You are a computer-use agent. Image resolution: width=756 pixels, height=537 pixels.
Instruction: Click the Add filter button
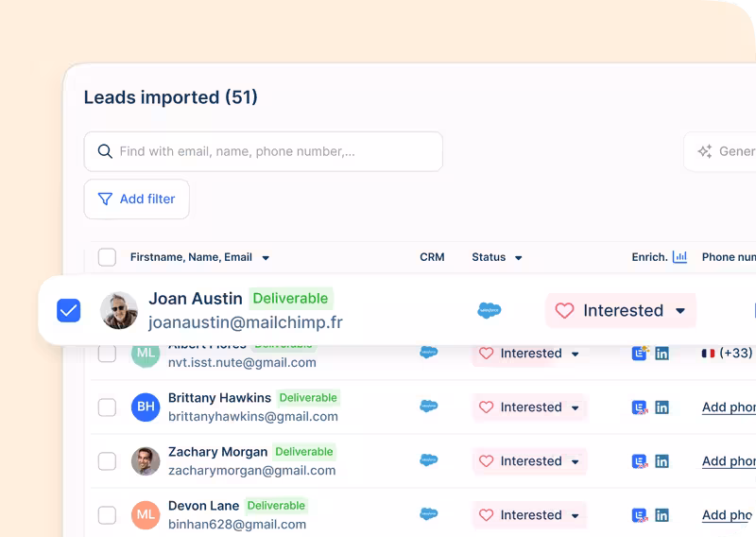pos(137,199)
